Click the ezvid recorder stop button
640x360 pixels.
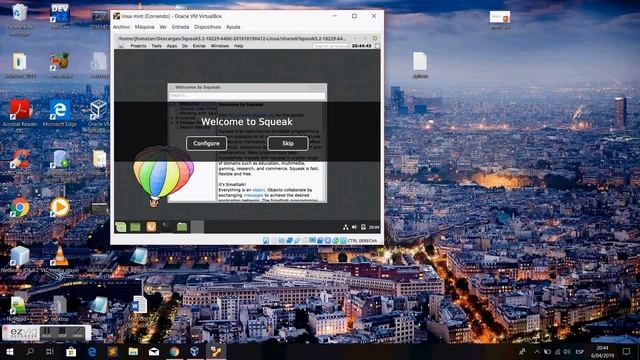tap(62, 333)
